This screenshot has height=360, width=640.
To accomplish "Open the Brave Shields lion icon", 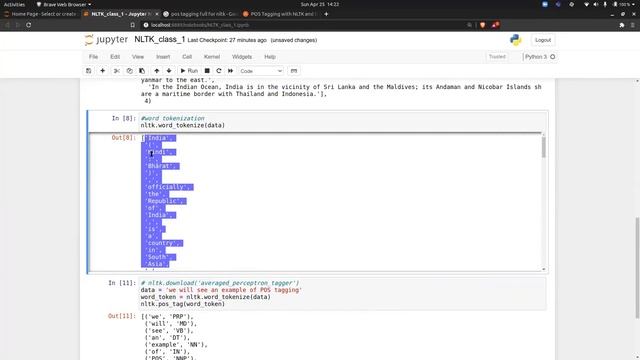I will click(x=483, y=25).
